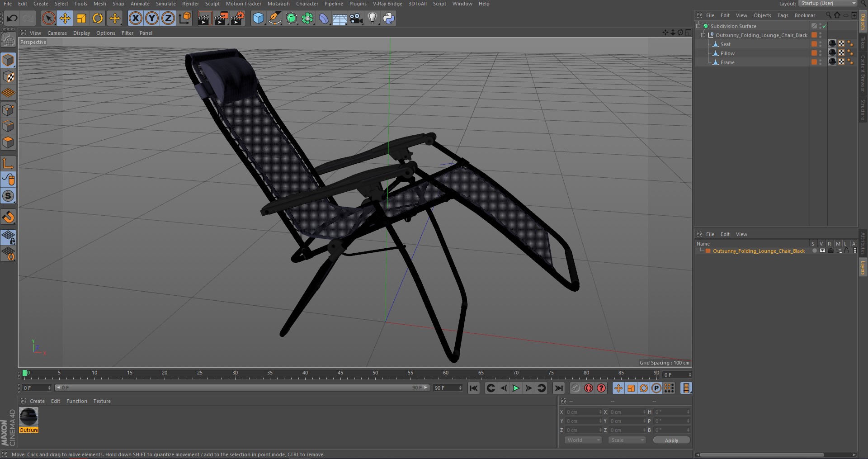Screen dimensions: 868x459
Task: Click Seat object's orange layer swatch
Action: [x=814, y=44]
